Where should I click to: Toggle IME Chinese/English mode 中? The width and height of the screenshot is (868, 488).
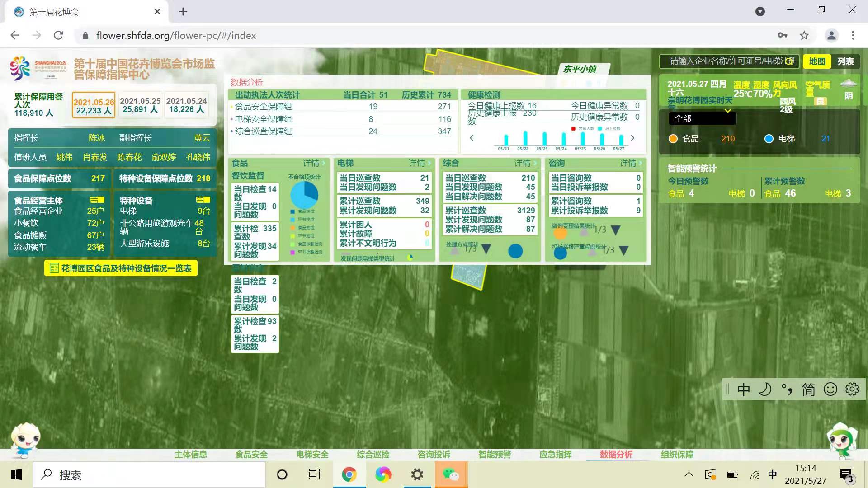point(744,389)
